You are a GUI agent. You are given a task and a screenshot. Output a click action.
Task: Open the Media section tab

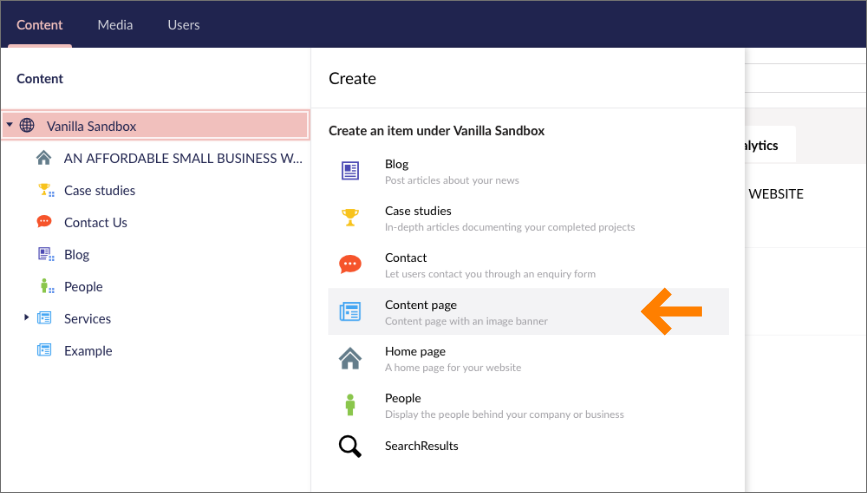pos(115,25)
